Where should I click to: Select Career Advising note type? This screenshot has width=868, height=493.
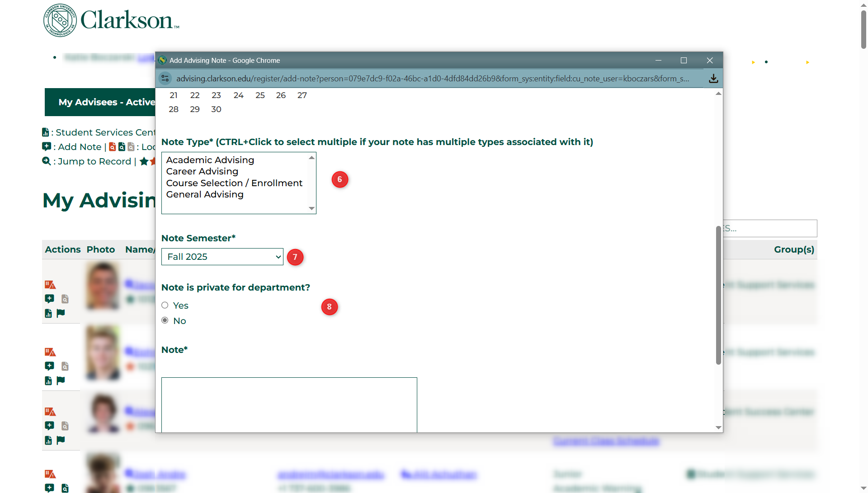click(202, 171)
